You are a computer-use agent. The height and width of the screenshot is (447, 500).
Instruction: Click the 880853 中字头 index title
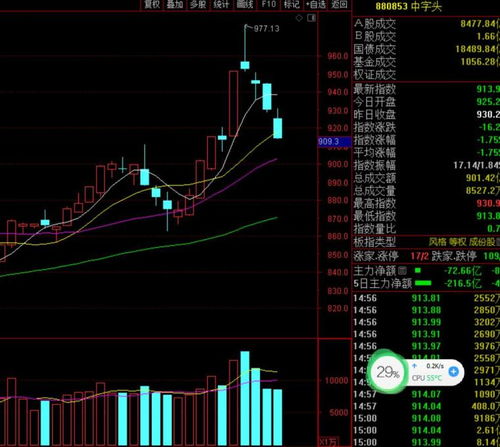[x=408, y=6]
